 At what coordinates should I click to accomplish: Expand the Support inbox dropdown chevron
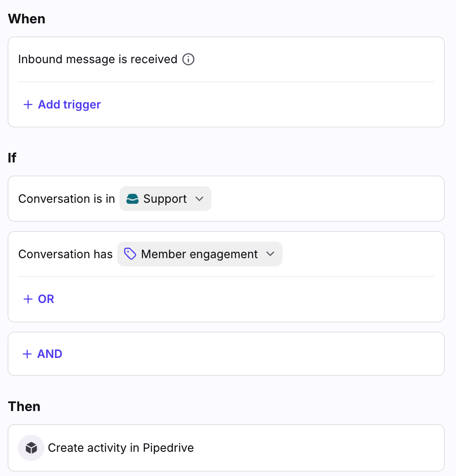(199, 199)
